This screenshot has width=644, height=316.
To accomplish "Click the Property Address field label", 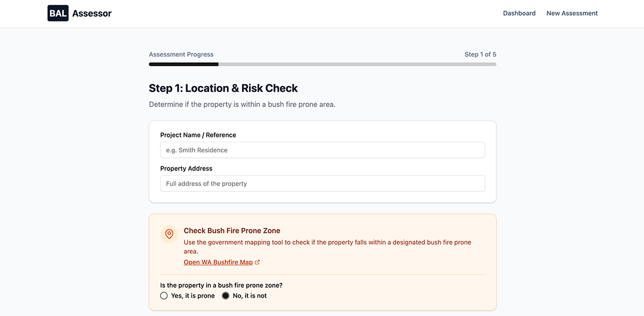I will (x=186, y=169).
